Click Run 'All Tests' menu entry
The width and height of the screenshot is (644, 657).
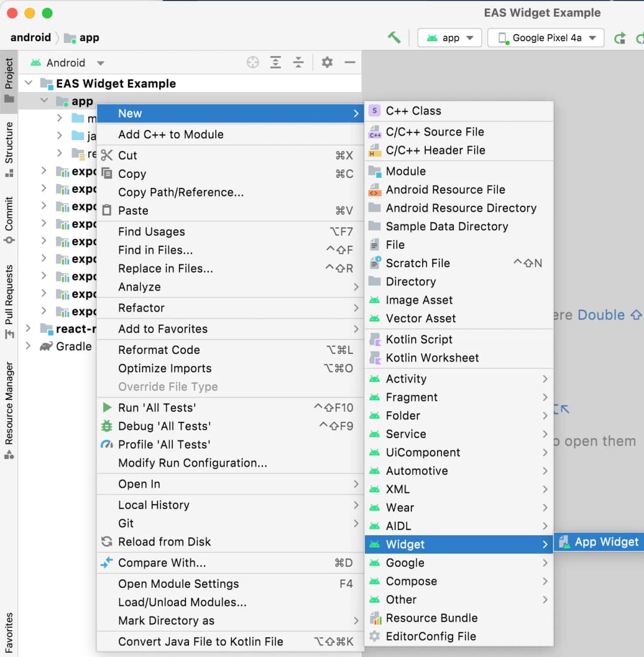click(x=156, y=408)
